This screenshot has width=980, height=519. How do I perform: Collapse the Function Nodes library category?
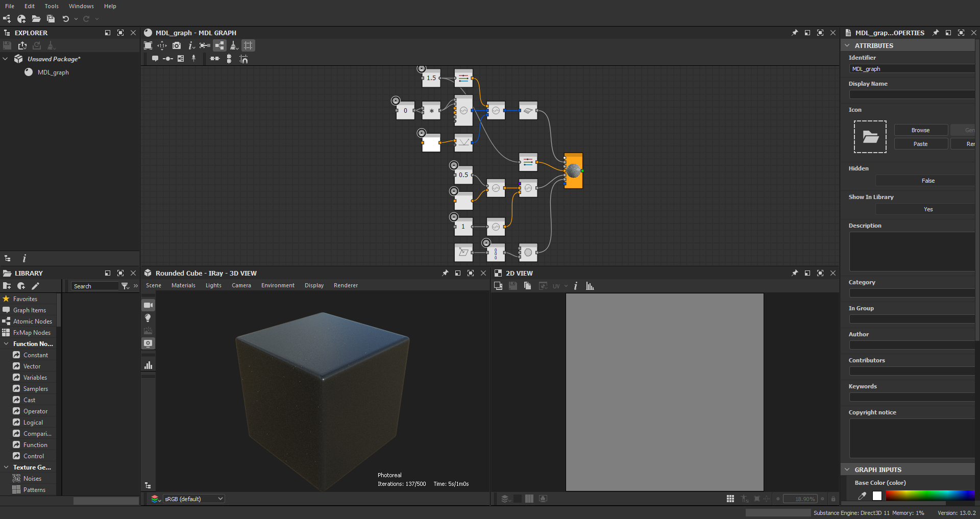pos(6,344)
